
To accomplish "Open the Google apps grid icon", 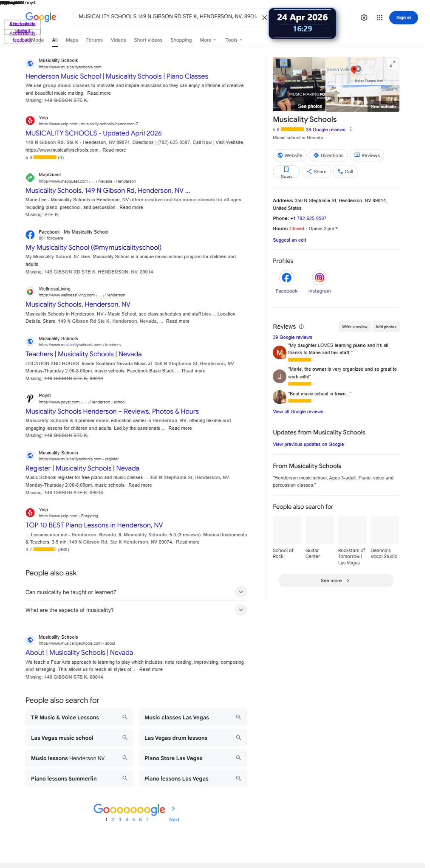I will click(x=379, y=18).
